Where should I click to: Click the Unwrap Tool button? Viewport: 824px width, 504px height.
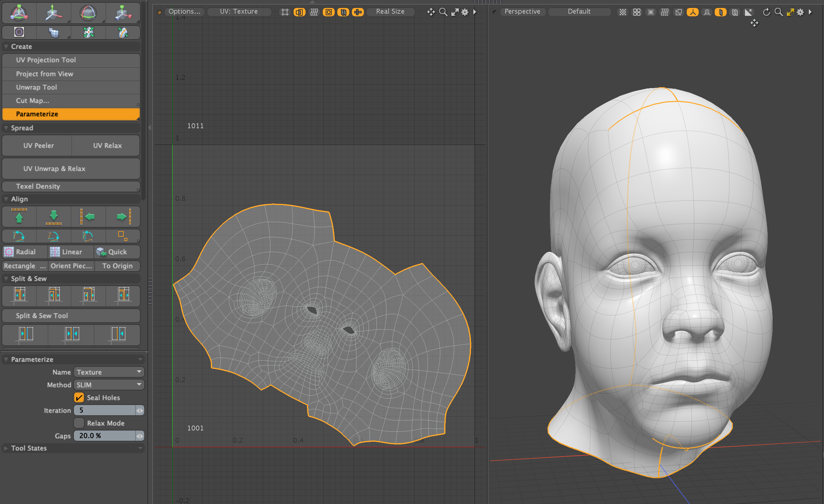tap(36, 87)
